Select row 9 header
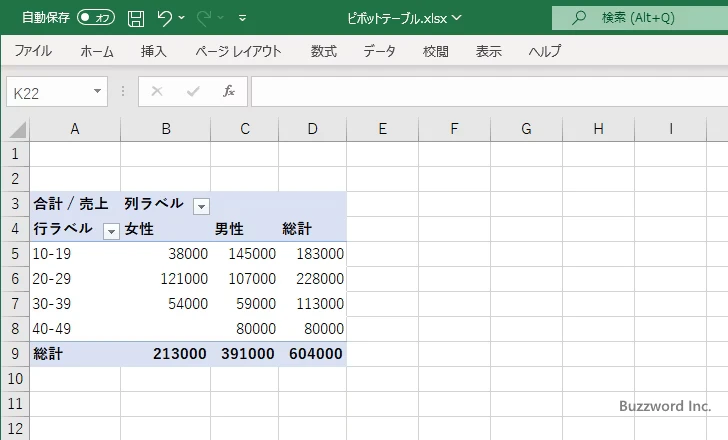This screenshot has height=440, width=728. click(x=15, y=354)
